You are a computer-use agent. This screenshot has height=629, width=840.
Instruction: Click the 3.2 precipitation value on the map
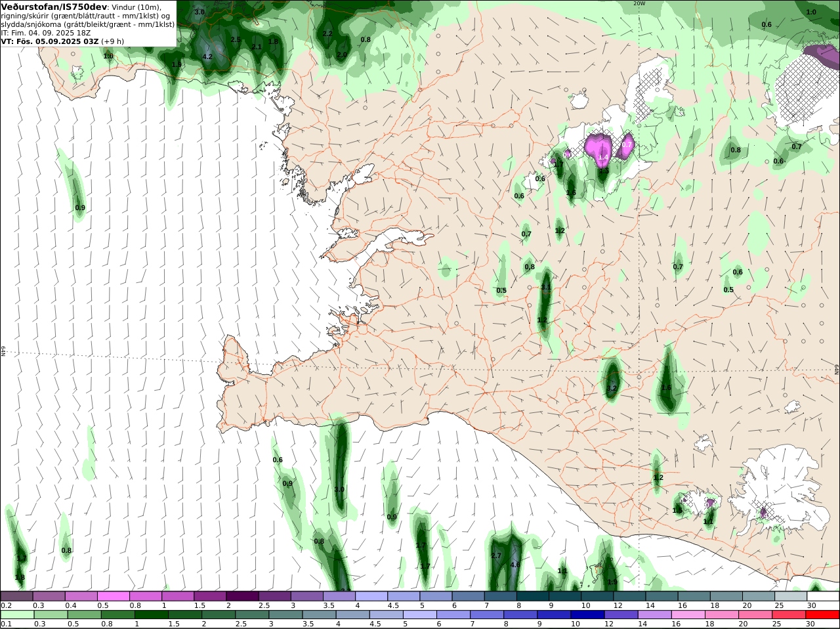612,389
